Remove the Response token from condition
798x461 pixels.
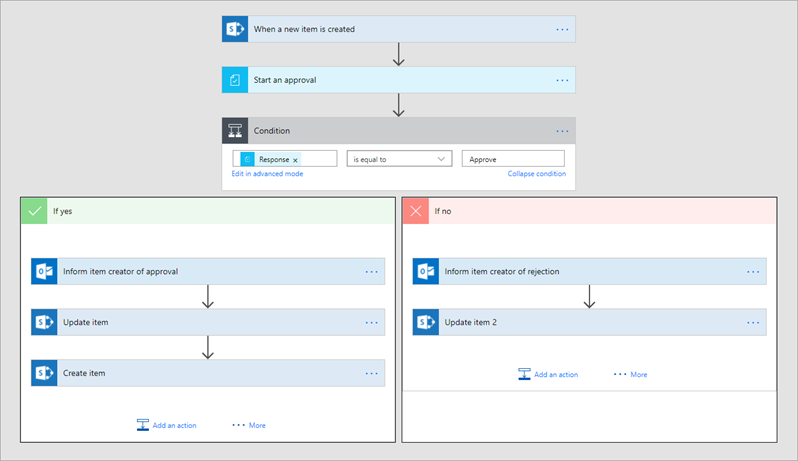pyautogui.click(x=295, y=160)
